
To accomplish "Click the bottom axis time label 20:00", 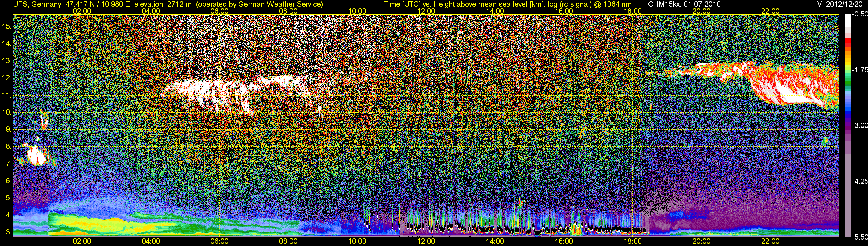I will (x=702, y=241).
